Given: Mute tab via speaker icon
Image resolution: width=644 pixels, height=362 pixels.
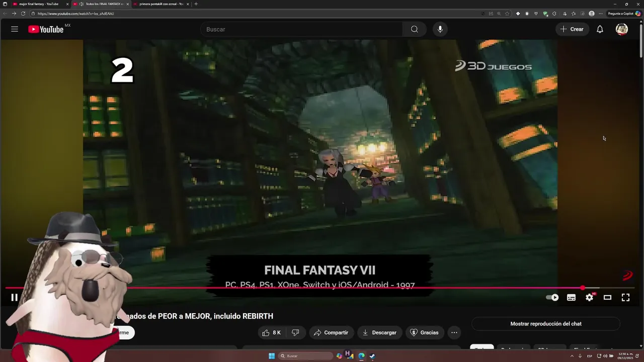Looking at the screenshot, I should pyautogui.click(x=82, y=4).
